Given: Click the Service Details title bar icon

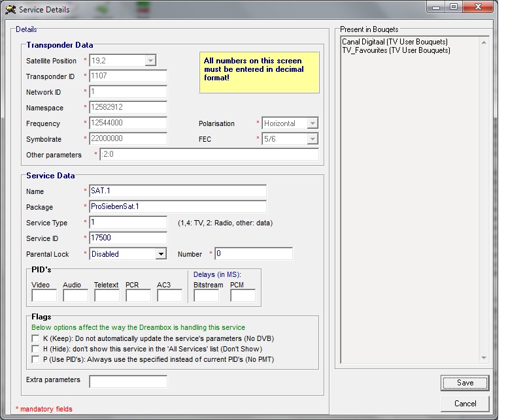Looking at the screenshot, I should point(10,10).
